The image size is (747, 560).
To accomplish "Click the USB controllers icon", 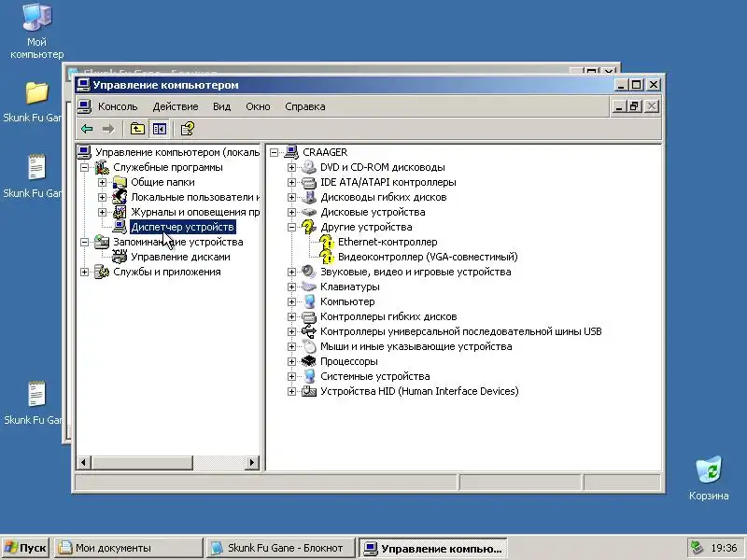I will [309, 331].
